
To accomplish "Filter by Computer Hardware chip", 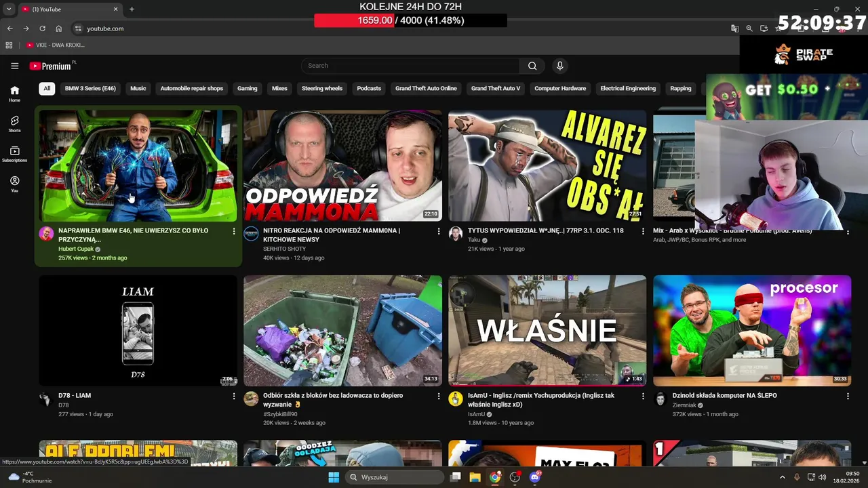I will point(560,88).
